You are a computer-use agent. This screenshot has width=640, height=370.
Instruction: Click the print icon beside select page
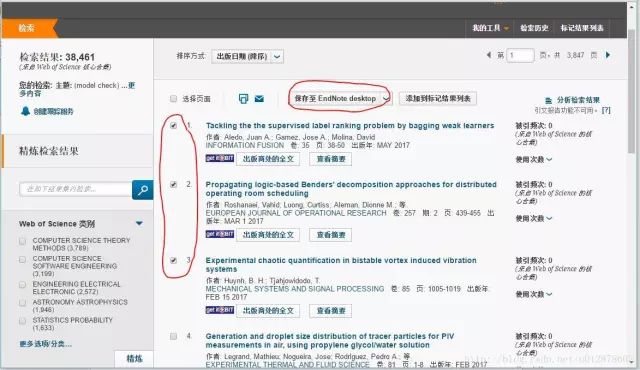[243, 99]
